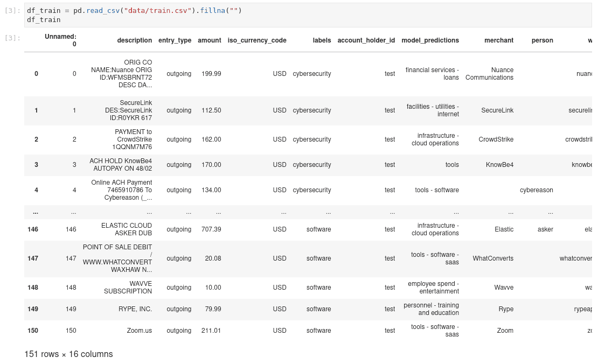The image size is (598, 364).
Task: Click the 'model_predictions' column header
Action: click(430, 40)
